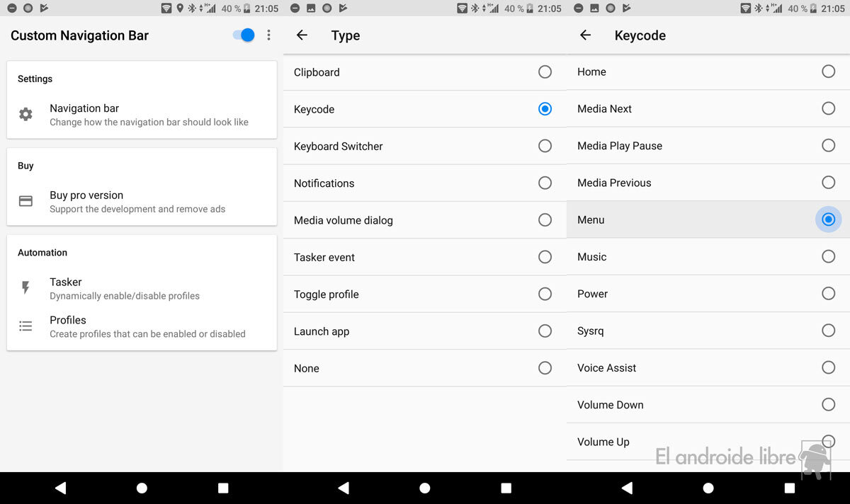Select the Media Play Pause radio button
This screenshot has width=850, height=504.
[828, 146]
